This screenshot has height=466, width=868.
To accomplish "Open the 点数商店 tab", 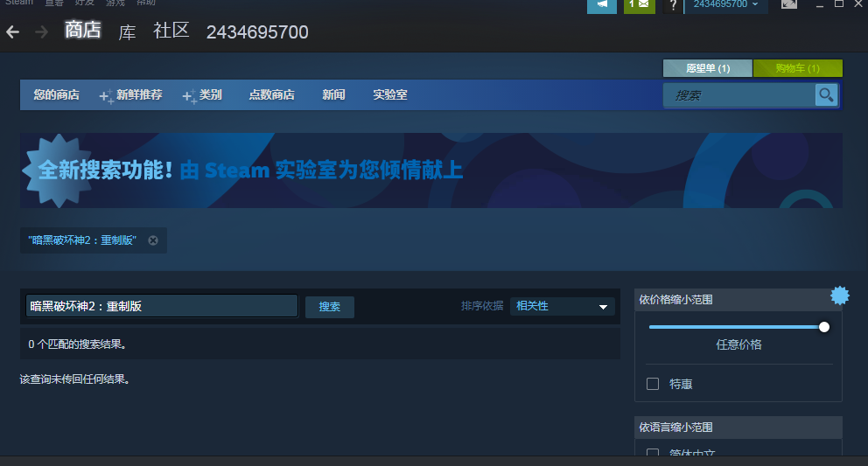I will (271, 95).
